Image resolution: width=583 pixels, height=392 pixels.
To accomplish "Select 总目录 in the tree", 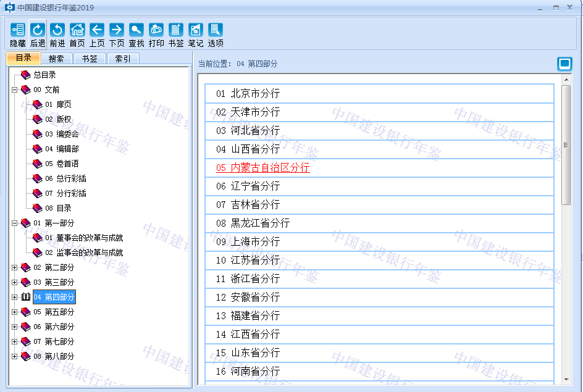I will click(44, 75).
